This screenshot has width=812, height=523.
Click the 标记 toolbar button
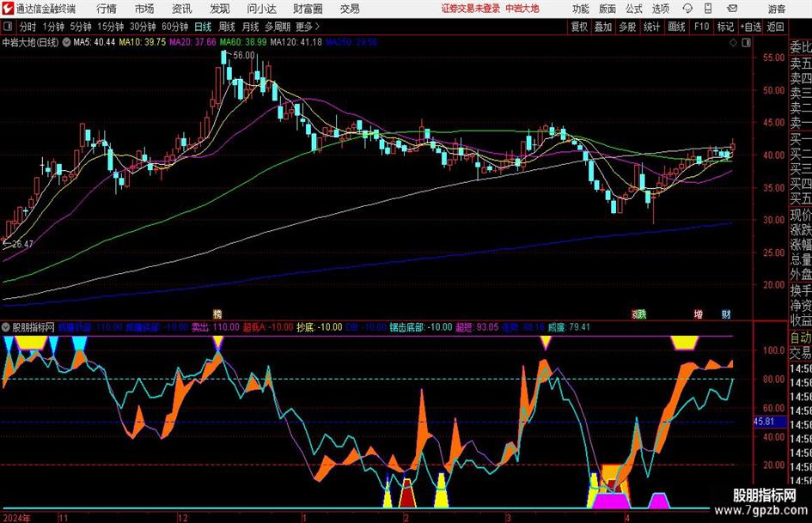click(725, 27)
